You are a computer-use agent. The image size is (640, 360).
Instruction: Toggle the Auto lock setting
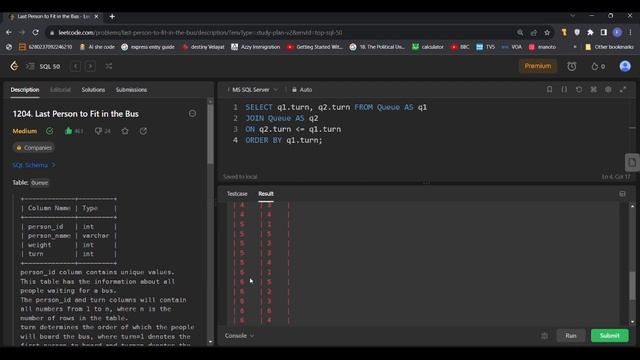302,89
